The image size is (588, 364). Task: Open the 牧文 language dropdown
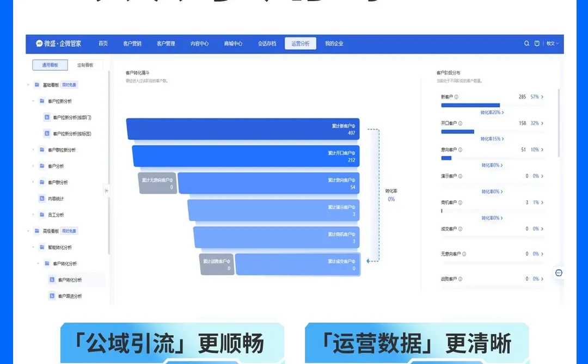point(552,44)
